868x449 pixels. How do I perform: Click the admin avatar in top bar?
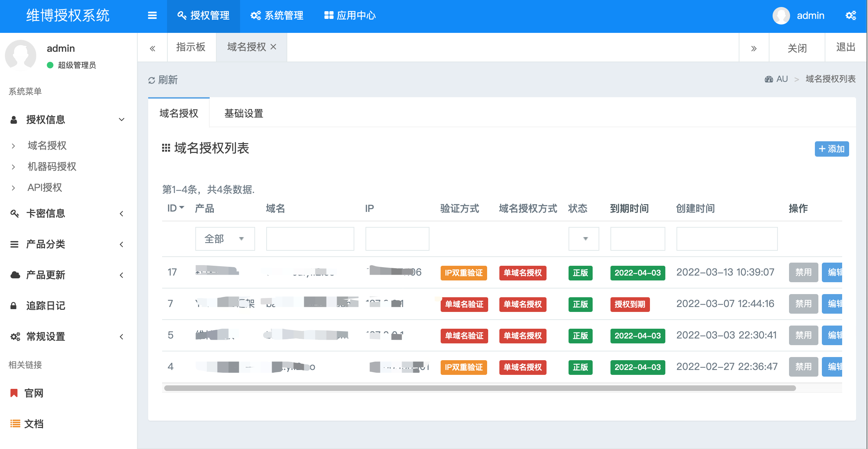tap(781, 16)
